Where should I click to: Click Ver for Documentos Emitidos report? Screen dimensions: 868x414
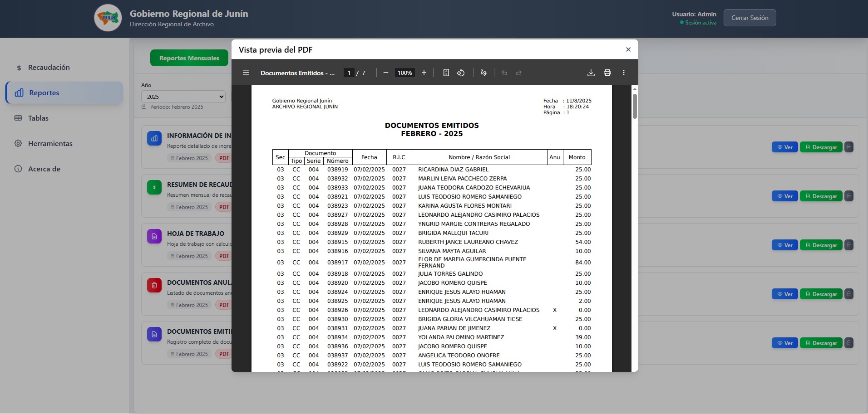(x=784, y=343)
